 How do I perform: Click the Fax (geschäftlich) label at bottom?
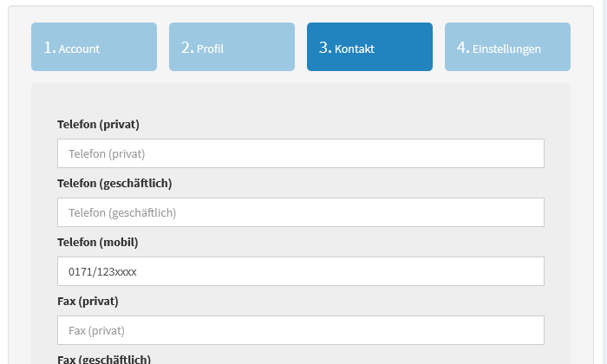[x=104, y=359]
